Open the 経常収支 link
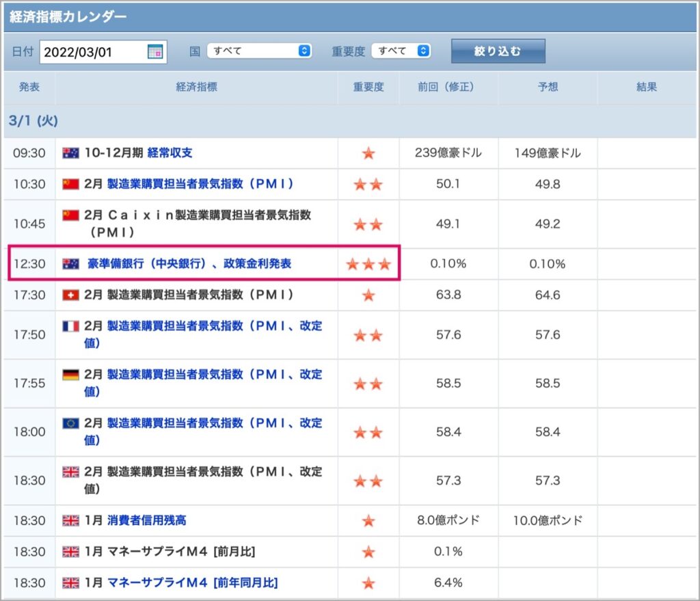The height and width of the screenshot is (601, 700). [x=170, y=152]
